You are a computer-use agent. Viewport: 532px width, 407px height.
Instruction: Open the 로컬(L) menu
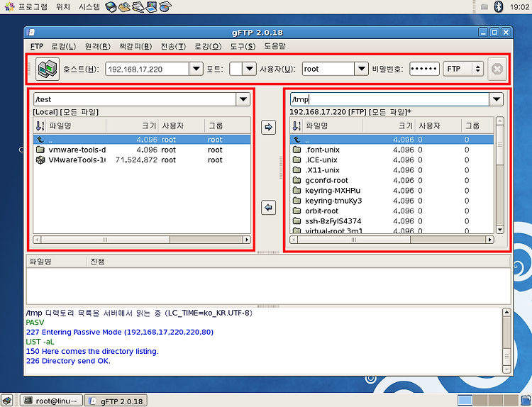click(63, 46)
